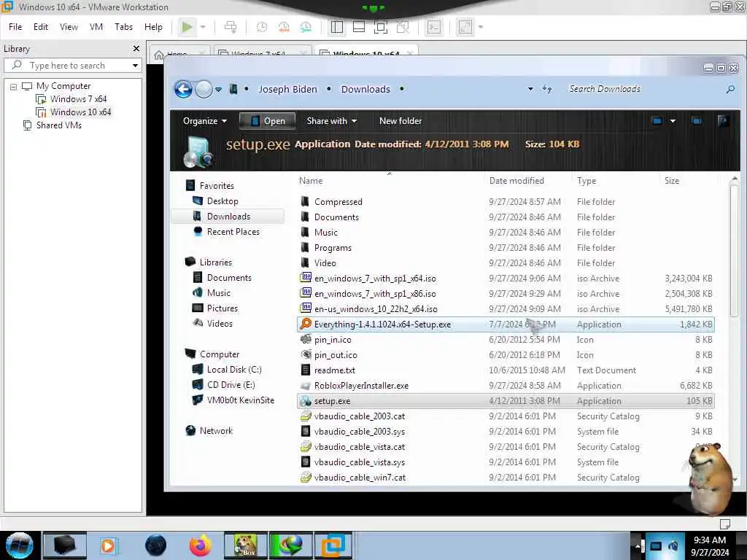747x560 pixels.
Task: Open the Organize dropdown menu
Action: 205,121
